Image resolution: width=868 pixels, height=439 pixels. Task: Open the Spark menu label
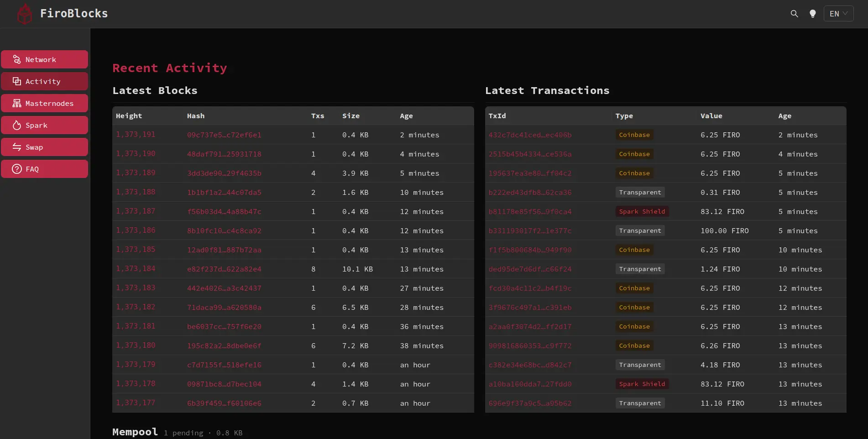tap(37, 125)
